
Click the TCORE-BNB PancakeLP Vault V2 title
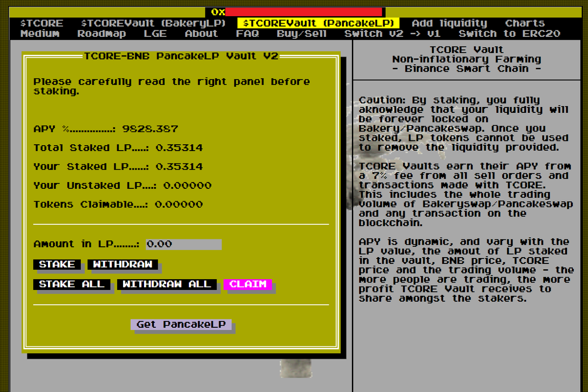[181, 56]
